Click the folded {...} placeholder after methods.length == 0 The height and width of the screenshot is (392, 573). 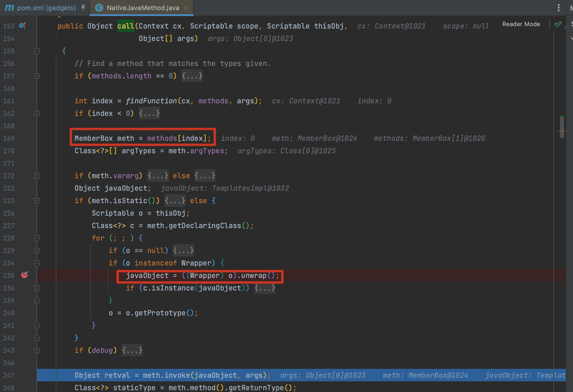point(192,76)
